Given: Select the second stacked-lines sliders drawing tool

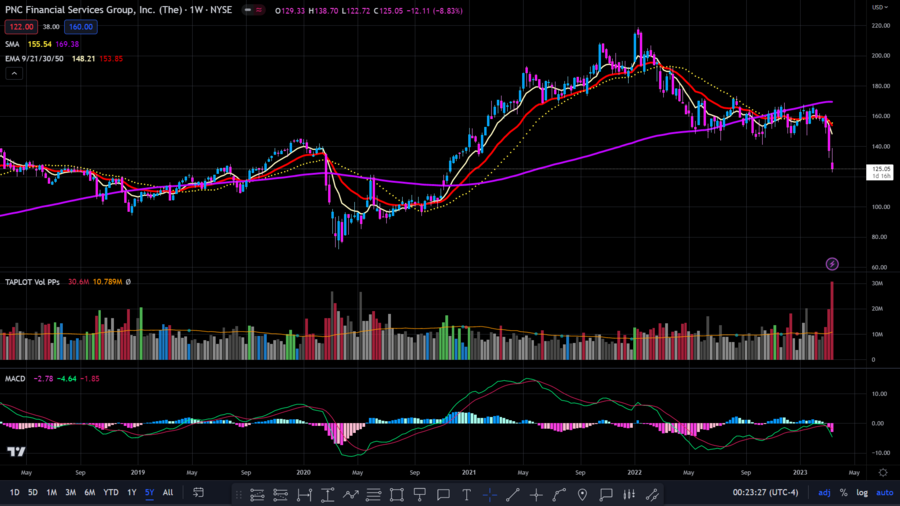Looking at the screenshot, I should pyautogui.click(x=280, y=495).
